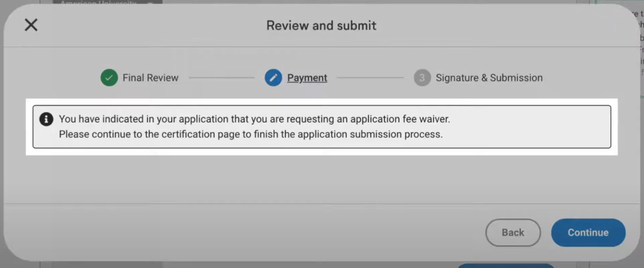Open the underlined Payment link
This screenshot has width=644, height=268.
[x=307, y=77]
